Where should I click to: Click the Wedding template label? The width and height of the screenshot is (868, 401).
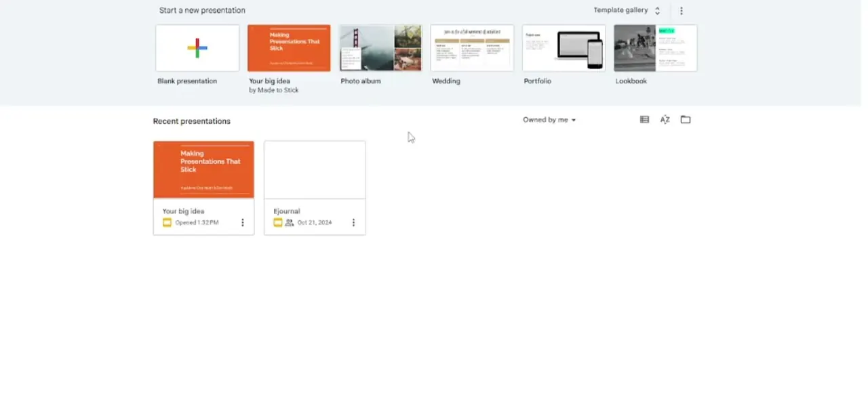[446, 81]
